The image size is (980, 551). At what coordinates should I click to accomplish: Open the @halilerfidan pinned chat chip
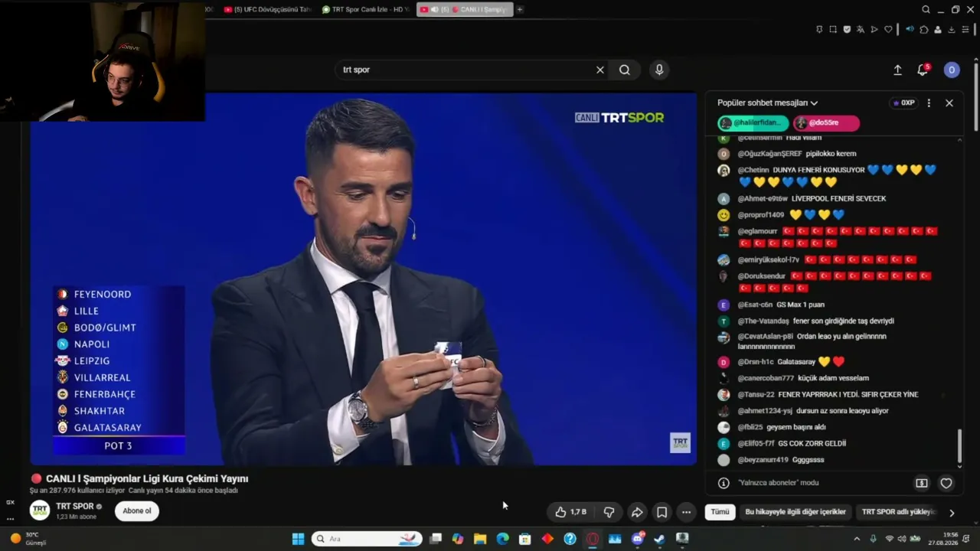click(753, 122)
